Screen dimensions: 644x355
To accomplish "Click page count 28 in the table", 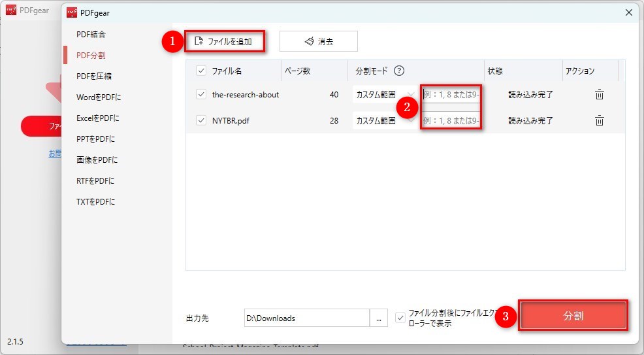I will [334, 120].
